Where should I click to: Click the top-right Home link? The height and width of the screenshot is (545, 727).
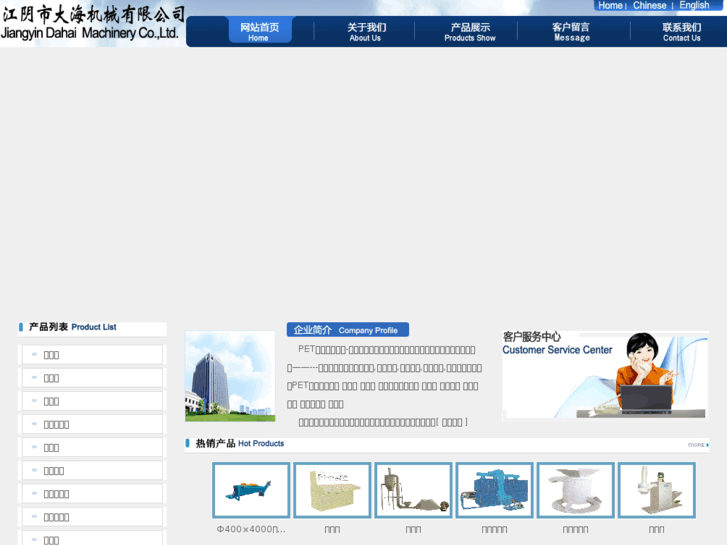click(610, 5)
